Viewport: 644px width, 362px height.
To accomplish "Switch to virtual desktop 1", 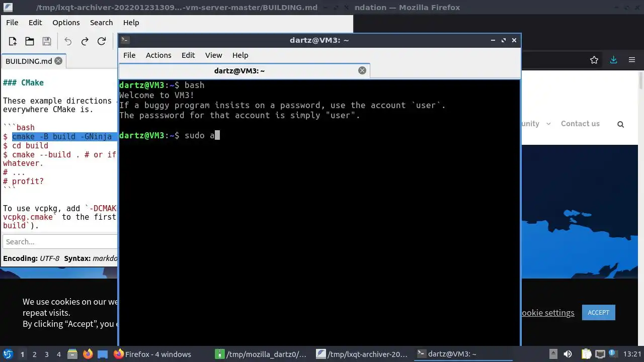I will point(22,354).
